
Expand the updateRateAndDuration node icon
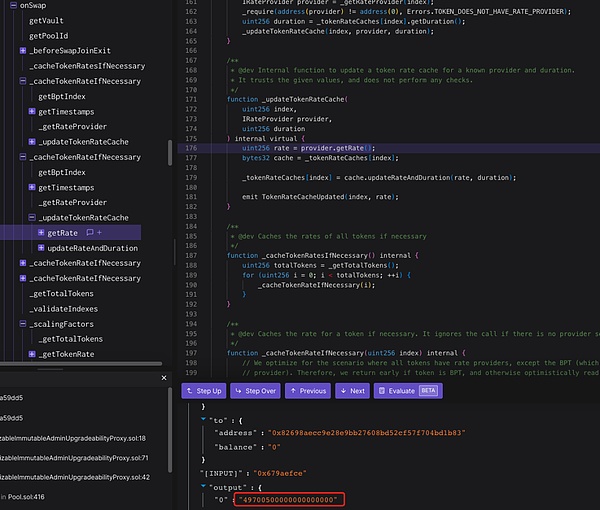click(40, 248)
